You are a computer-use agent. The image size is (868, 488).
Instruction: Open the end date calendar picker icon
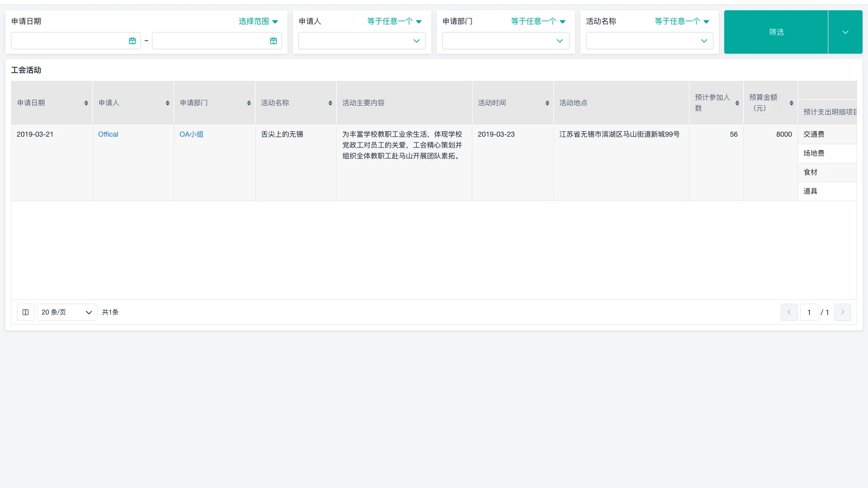tap(273, 41)
